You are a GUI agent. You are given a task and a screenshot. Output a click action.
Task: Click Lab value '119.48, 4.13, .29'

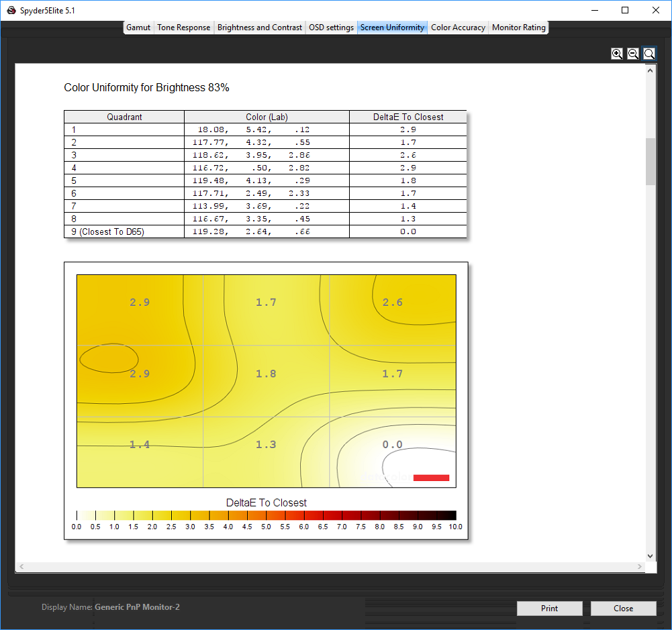(x=251, y=180)
